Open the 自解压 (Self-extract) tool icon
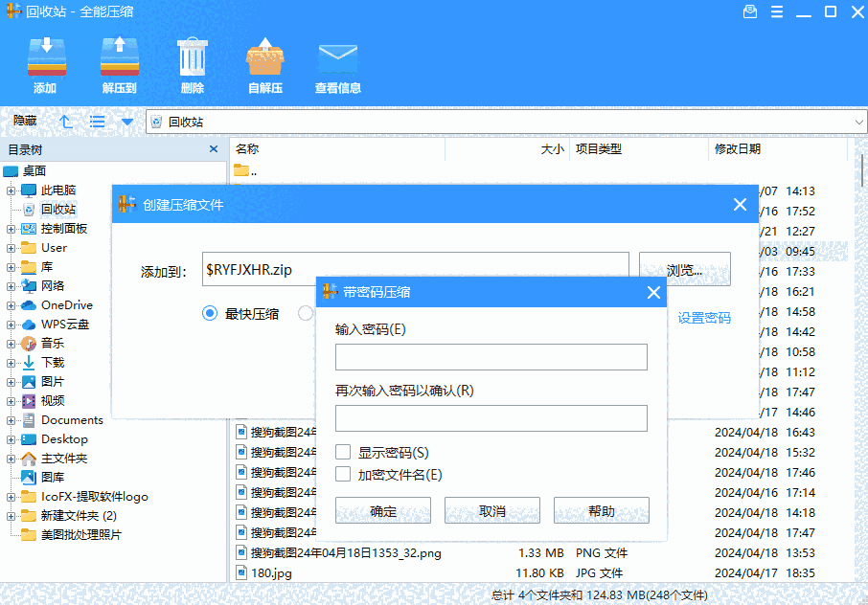 pyautogui.click(x=264, y=57)
